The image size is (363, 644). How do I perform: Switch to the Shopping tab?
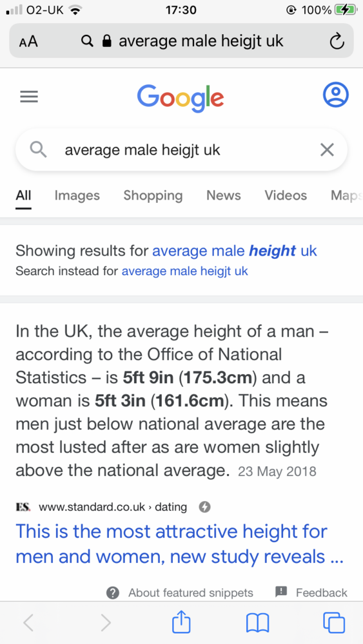pos(153,196)
